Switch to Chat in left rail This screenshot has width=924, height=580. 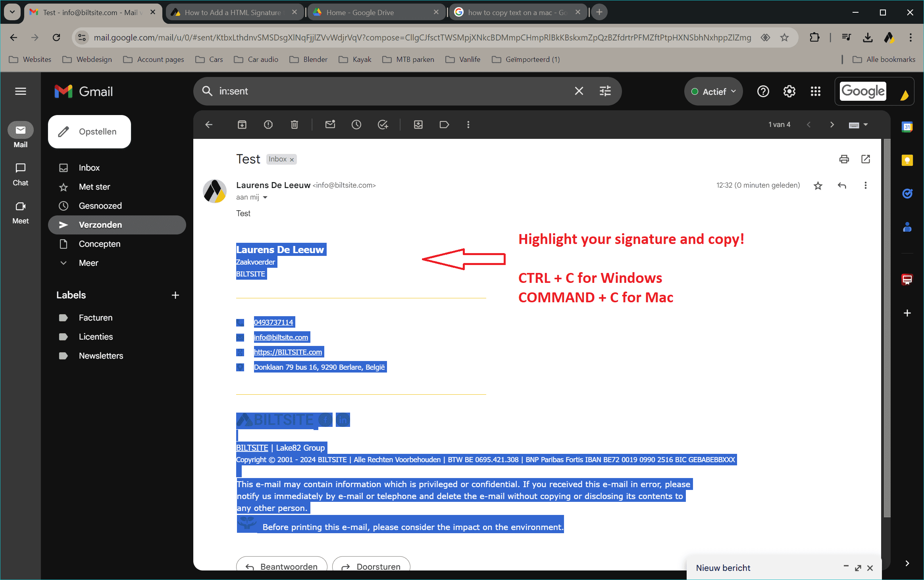21,174
